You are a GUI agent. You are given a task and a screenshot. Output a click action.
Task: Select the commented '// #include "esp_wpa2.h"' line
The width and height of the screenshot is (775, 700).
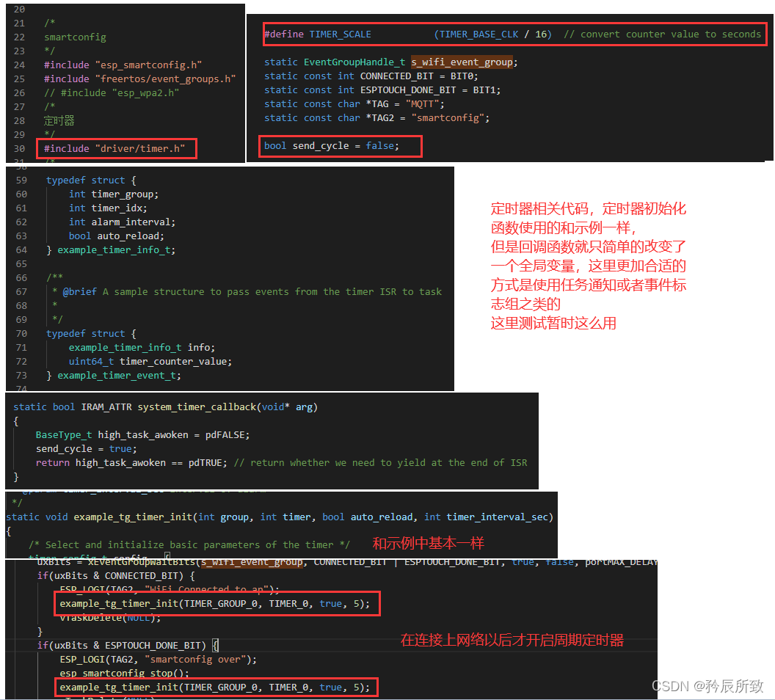112,92
